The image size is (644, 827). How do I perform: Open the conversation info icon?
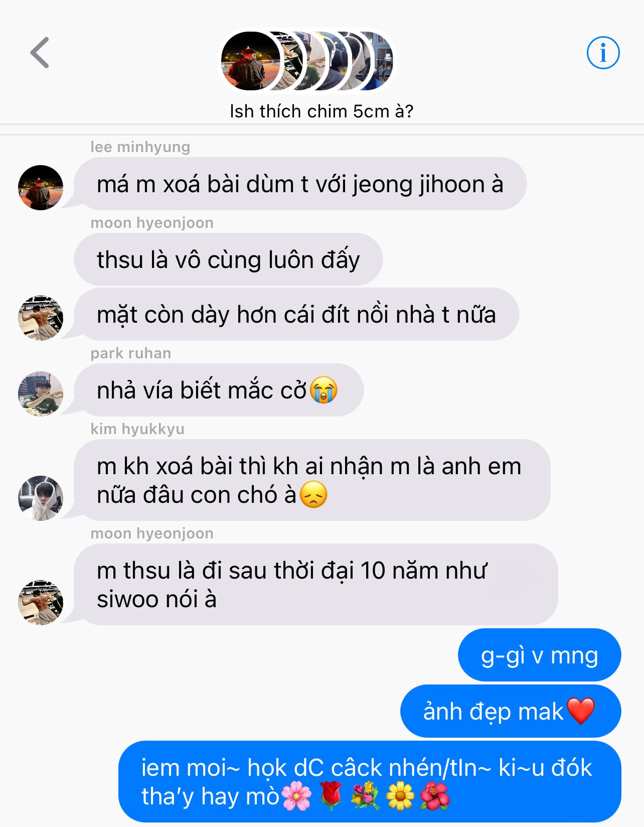tap(603, 52)
